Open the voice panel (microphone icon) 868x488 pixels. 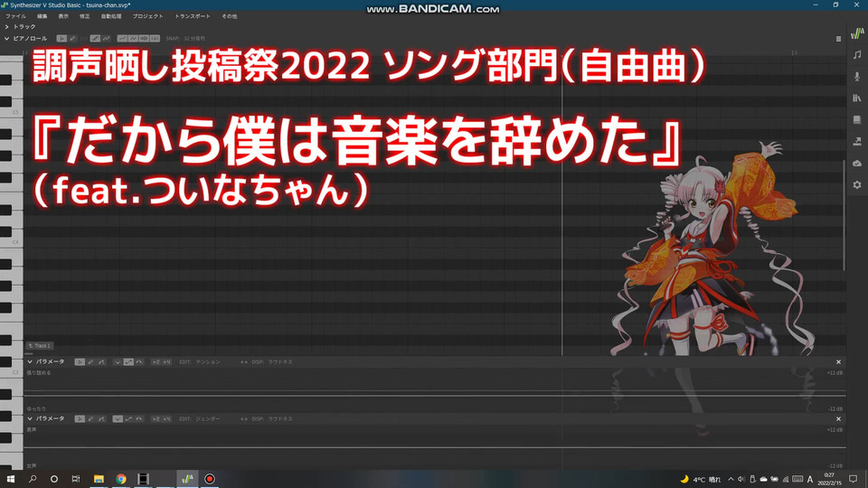pyautogui.click(x=857, y=76)
